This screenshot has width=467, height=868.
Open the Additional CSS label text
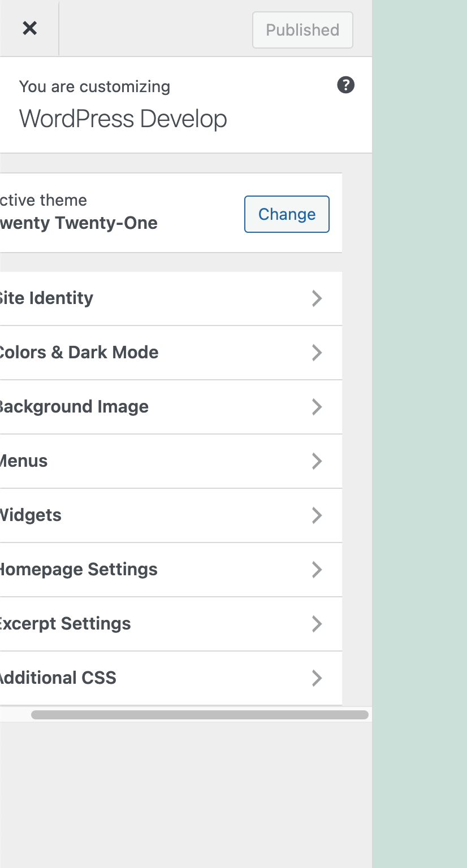coord(58,678)
